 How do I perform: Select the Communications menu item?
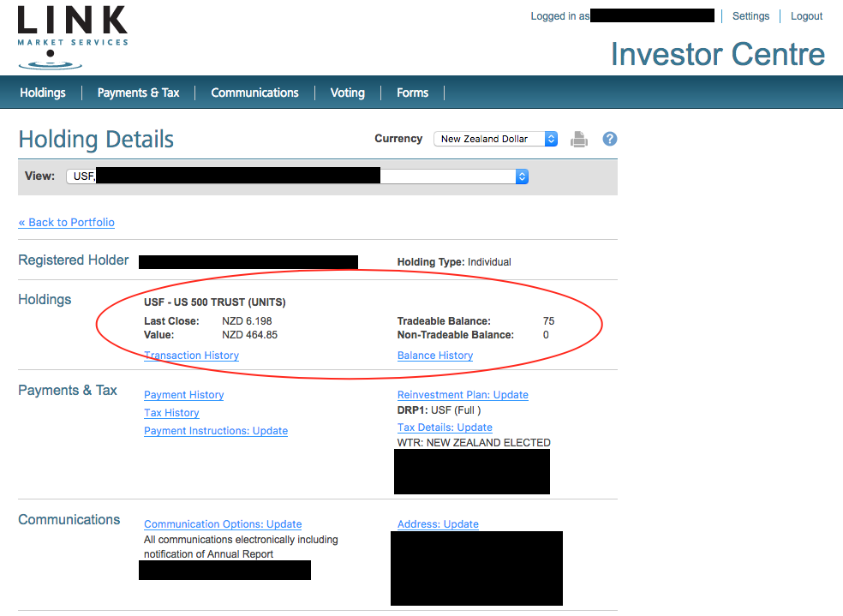[254, 93]
